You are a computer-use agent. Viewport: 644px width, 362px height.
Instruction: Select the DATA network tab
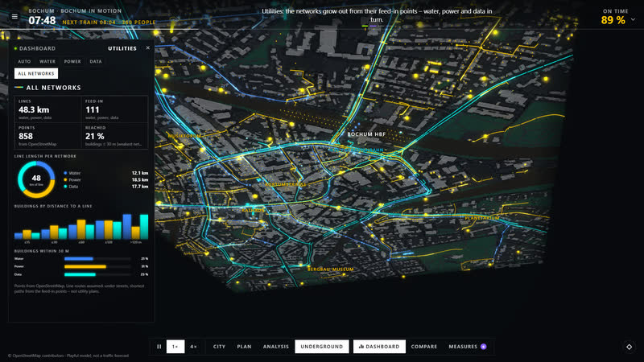pyautogui.click(x=96, y=62)
